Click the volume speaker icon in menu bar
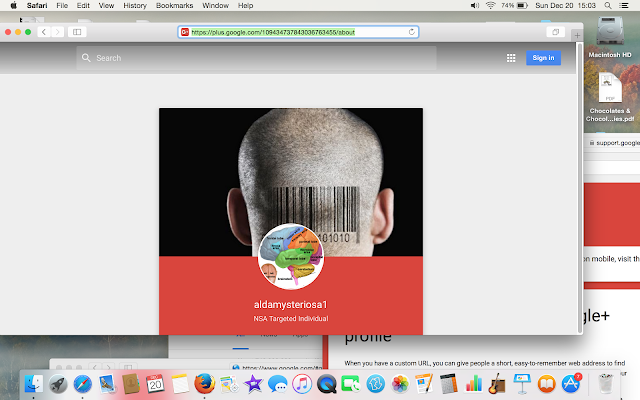This screenshot has height=400, width=640. pyautogui.click(x=475, y=5)
